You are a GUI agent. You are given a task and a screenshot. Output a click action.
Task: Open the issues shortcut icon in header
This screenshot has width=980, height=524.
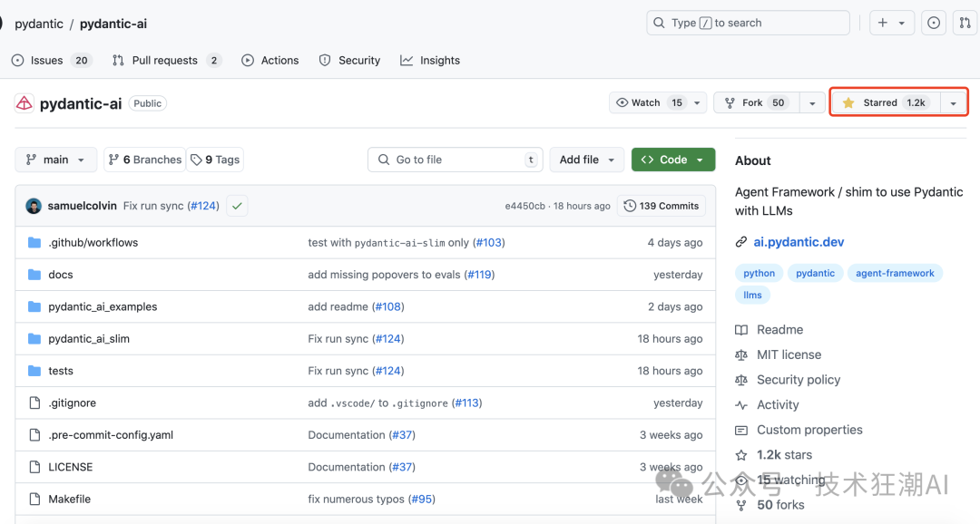click(933, 24)
